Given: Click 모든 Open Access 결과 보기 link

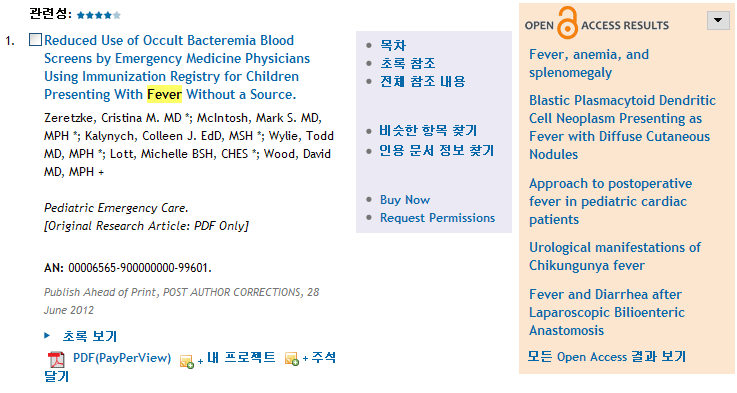Looking at the screenshot, I should [x=606, y=356].
